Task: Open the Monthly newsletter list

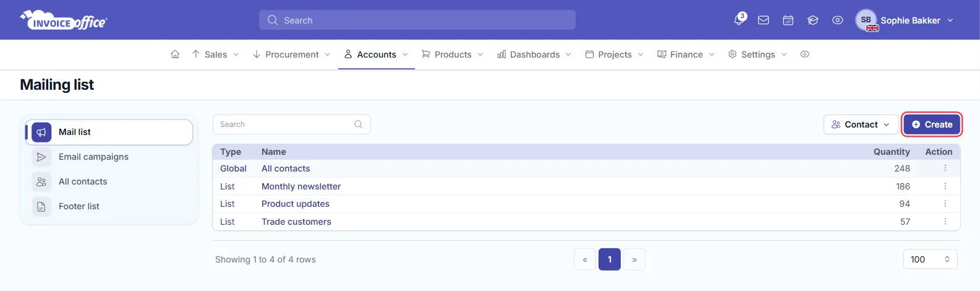Action: coord(301,186)
